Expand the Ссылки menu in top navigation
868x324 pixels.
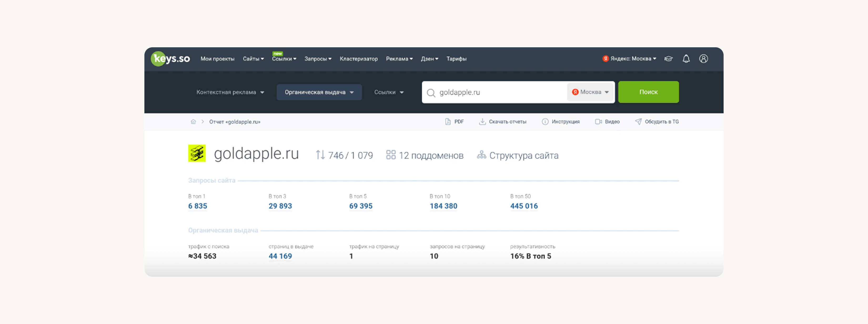click(x=284, y=59)
